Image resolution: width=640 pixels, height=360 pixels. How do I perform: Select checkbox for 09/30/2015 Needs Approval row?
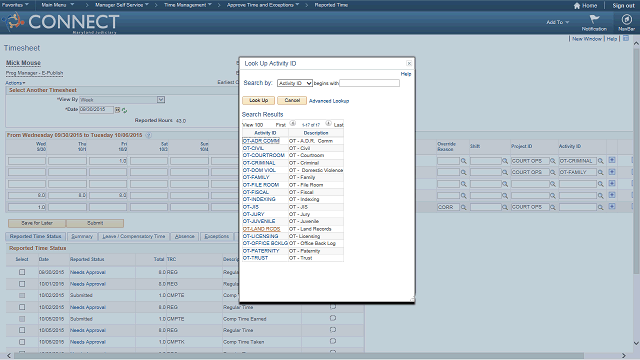point(22,272)
